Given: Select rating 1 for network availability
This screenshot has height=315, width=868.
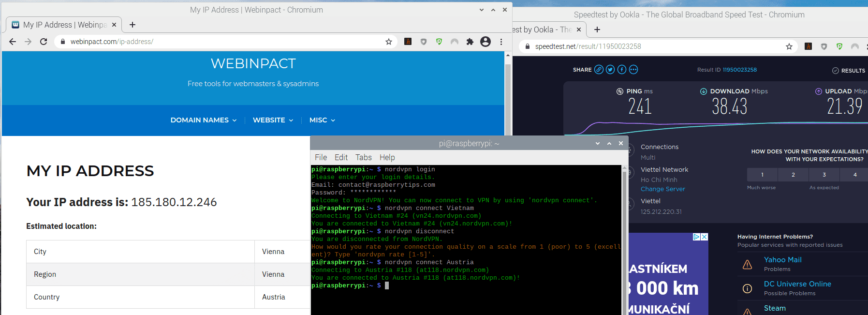Looking at the screenshot, I should pos(762,175).
